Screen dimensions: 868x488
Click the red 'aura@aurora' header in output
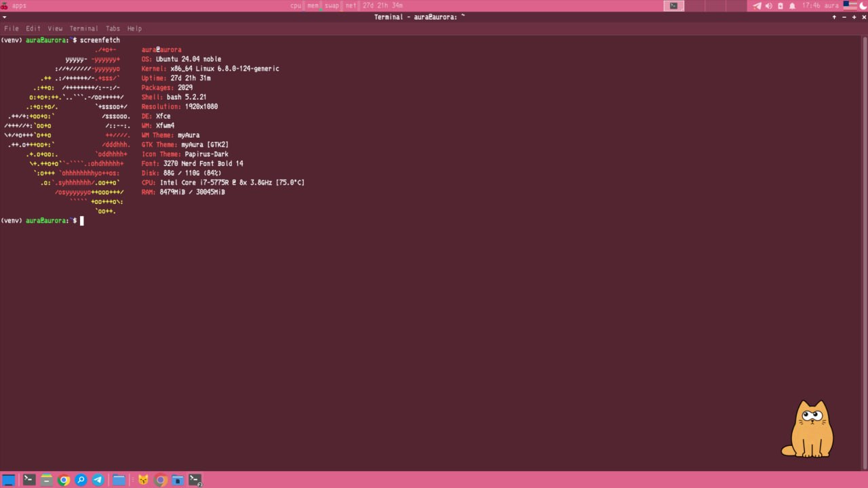pyautogui.click(x=161, y=49)
